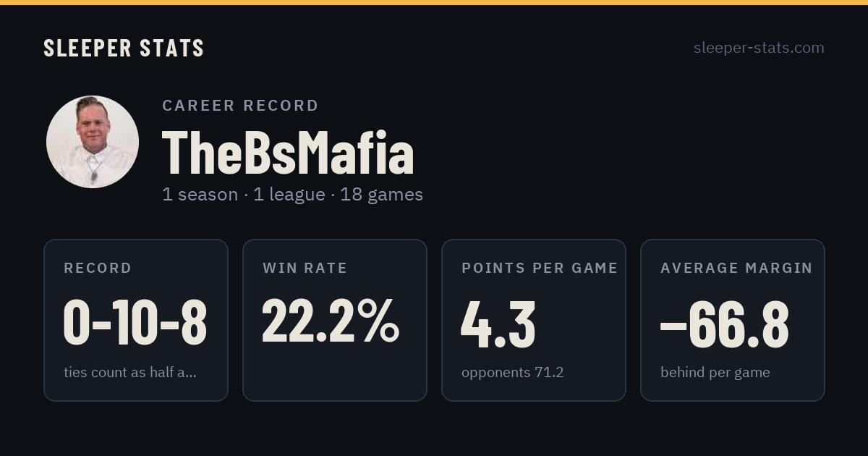Open the AVERAGE MARGIN stat card
The width and height of the screenshot is (868, 456).
(733, 320)
